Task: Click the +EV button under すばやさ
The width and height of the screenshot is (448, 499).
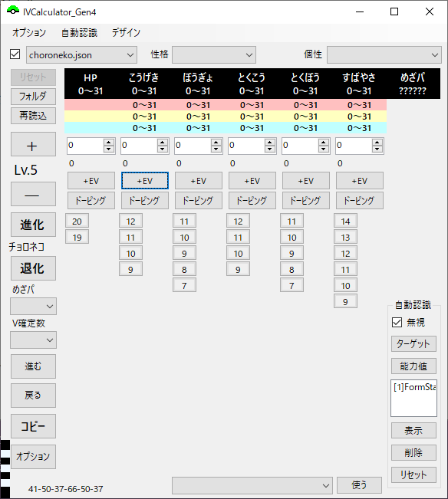Action: (360, 181)
